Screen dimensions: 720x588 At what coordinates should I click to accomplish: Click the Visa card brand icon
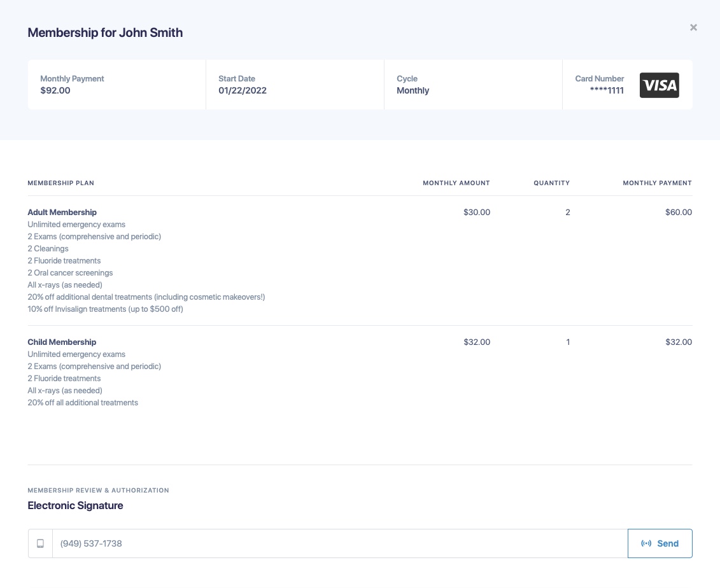coord(659,85)
